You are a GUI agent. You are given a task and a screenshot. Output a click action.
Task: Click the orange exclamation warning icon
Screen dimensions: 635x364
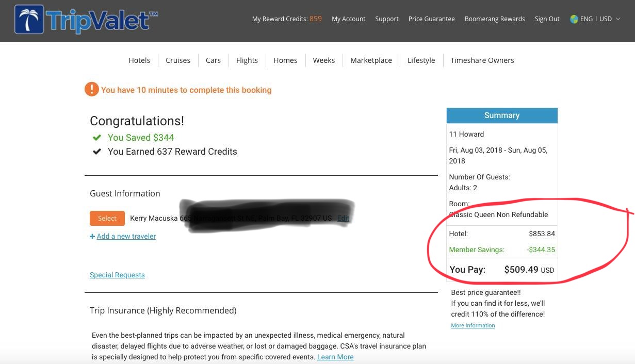(91, 89)
